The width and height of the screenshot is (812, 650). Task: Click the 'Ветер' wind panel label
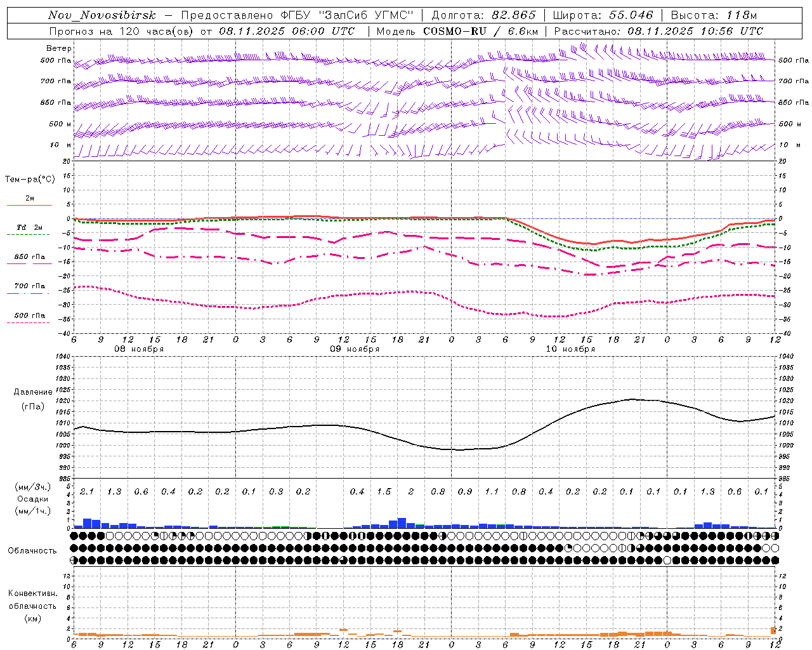(58, 48)
